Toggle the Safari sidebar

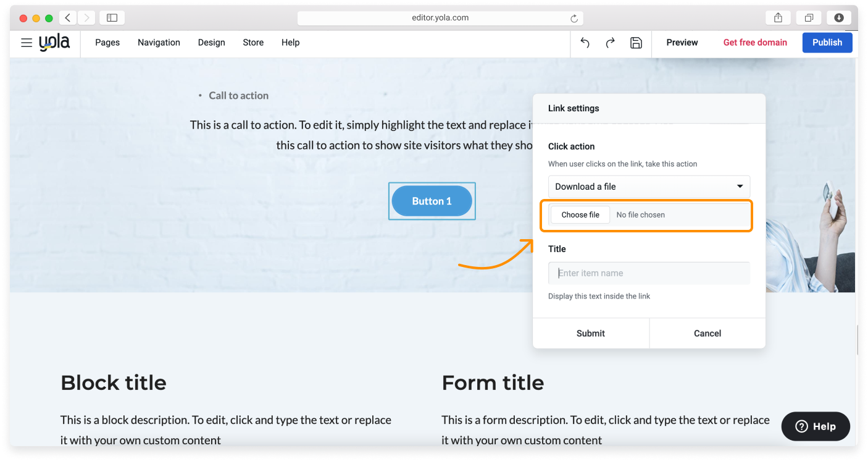point(112,18)
